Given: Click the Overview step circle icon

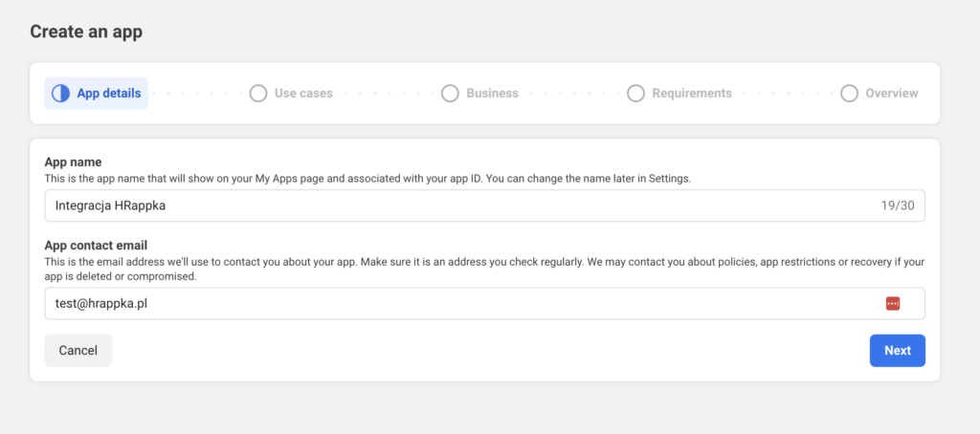Looking at the screenshot, I should 849,94.
